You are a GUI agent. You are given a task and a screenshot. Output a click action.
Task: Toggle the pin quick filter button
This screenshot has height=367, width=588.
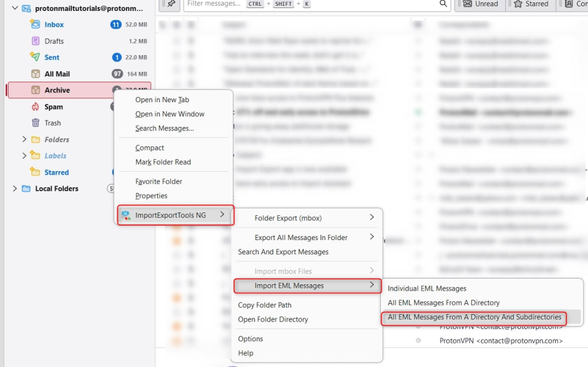(170, 4)
